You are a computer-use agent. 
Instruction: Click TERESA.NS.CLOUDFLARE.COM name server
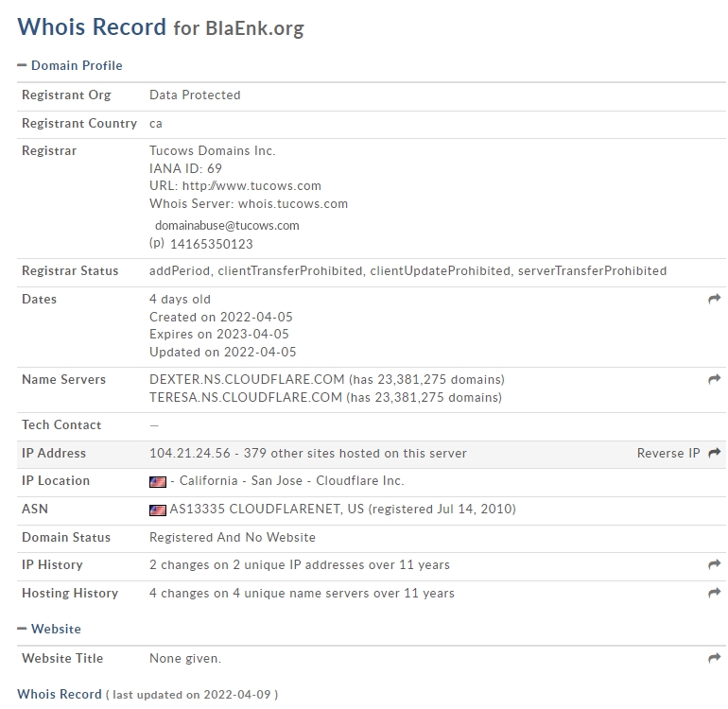(x=246, y=397)
